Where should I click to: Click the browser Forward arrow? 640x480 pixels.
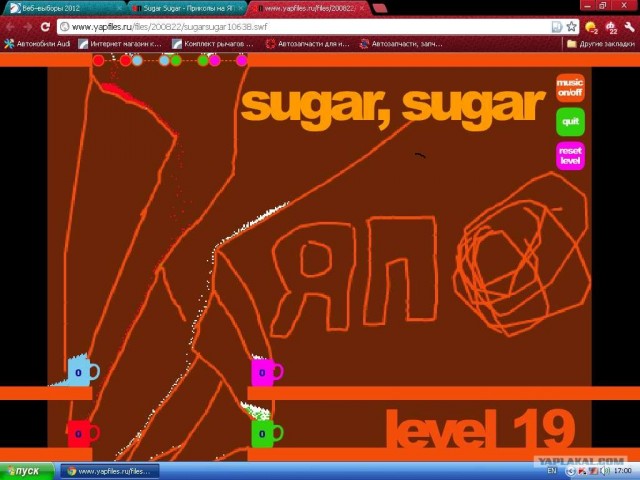27,27
